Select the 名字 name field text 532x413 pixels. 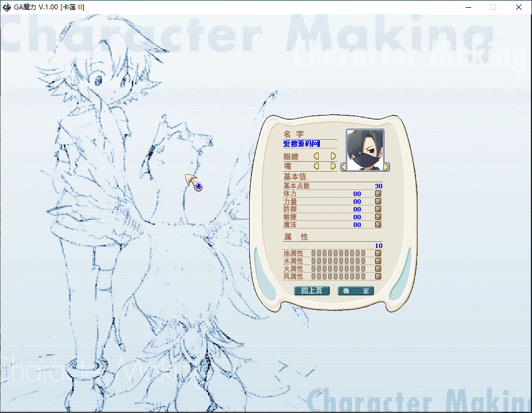coord(302,144)
